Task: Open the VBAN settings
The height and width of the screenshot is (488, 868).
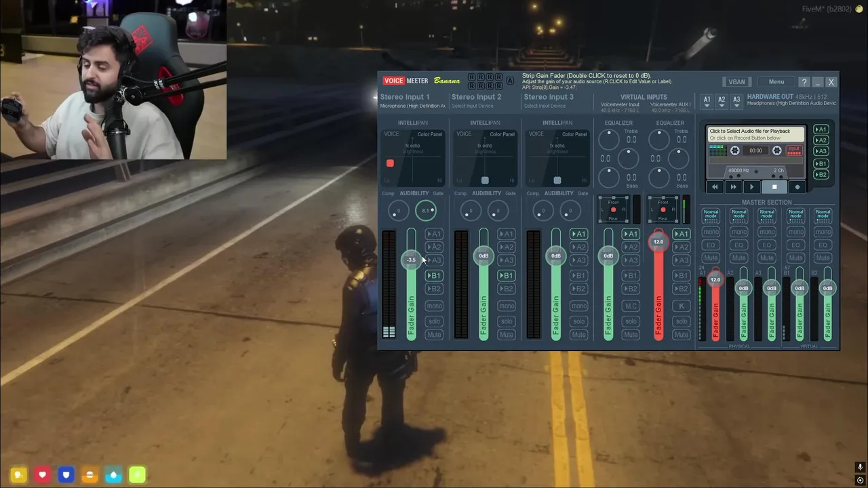Action: tap(736, 82)
